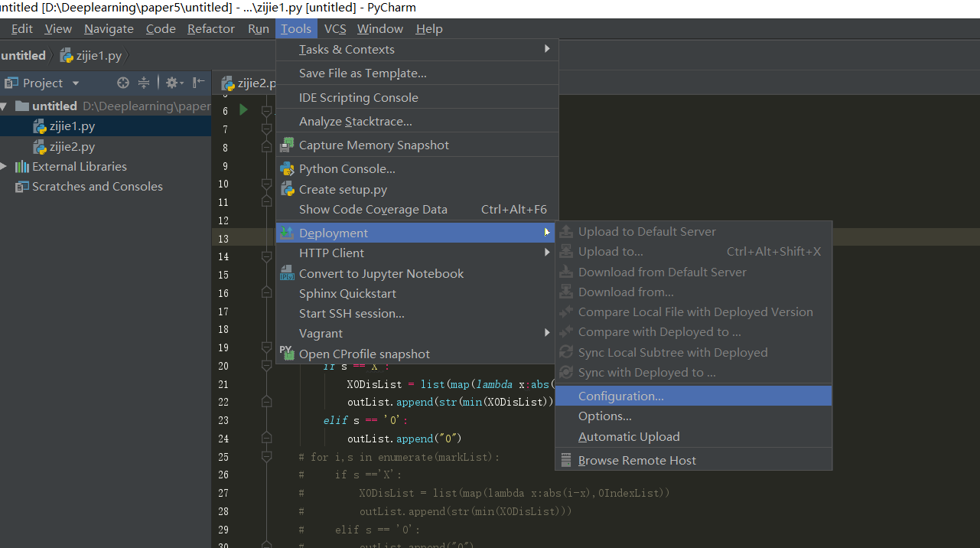The height and width of the screenshot is (548, 980).
Task: Click the Upload to Default Server icon
Action: (566, 231)
